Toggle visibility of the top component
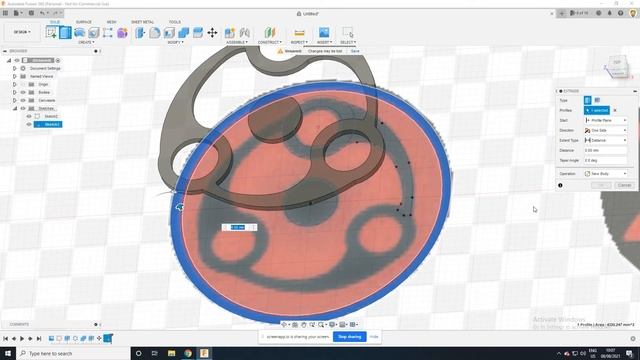The height and width of the screenshot is (360, 640). pos(17,60)
